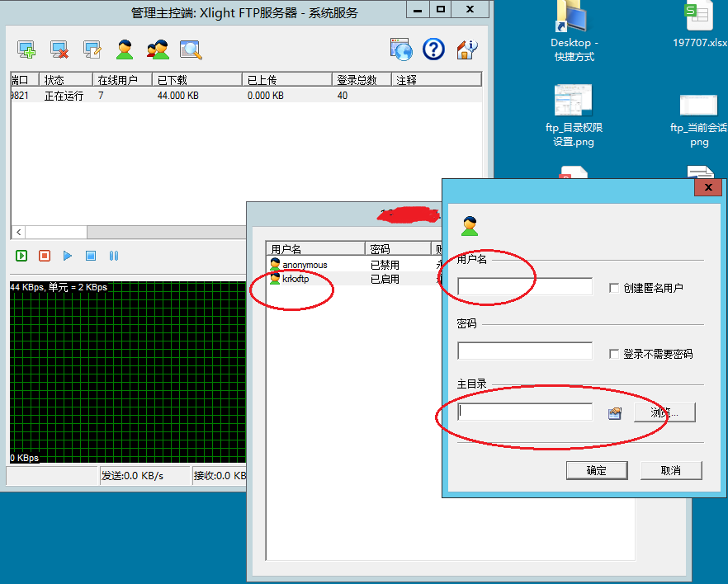This screenshot has height=584, width=728.
Task: Click the 密码 column header in user list
Action: (x=398, y=249)
